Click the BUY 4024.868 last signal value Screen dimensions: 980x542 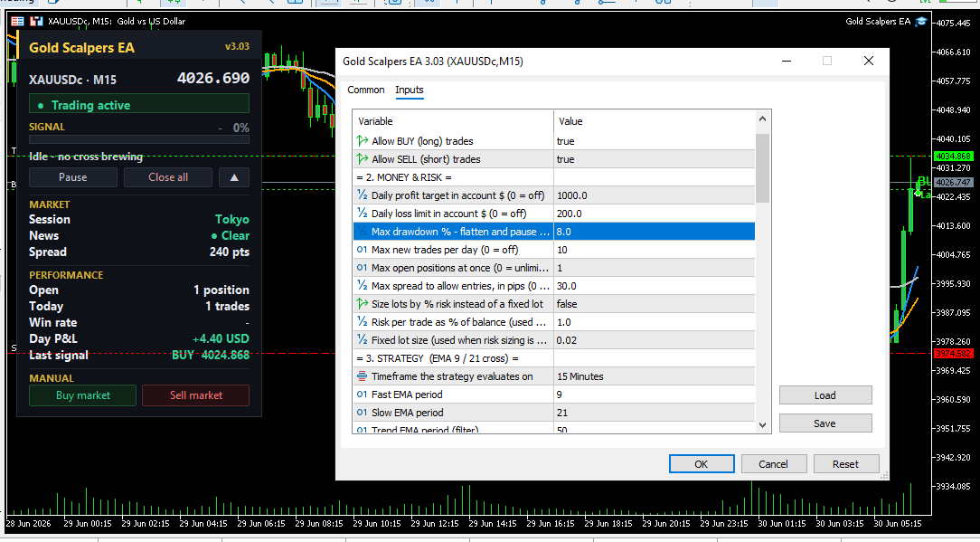[211, 355]
